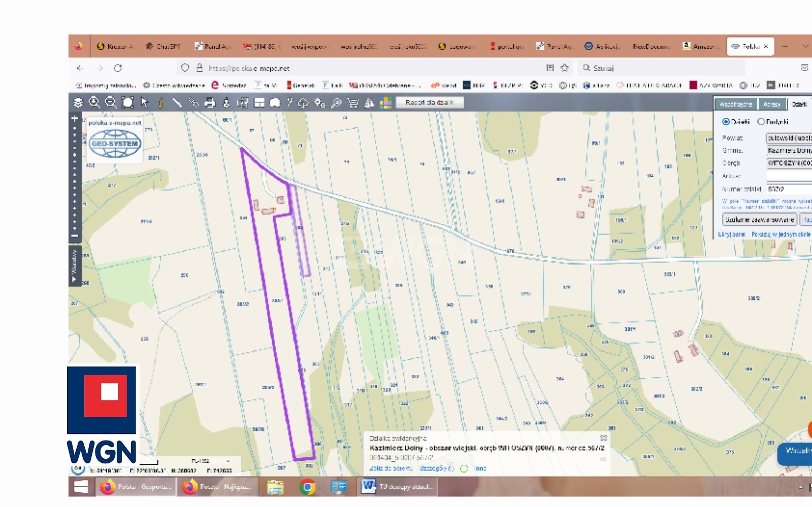
Task: Select the full extent view tool
Action: [x=127, y=103]
